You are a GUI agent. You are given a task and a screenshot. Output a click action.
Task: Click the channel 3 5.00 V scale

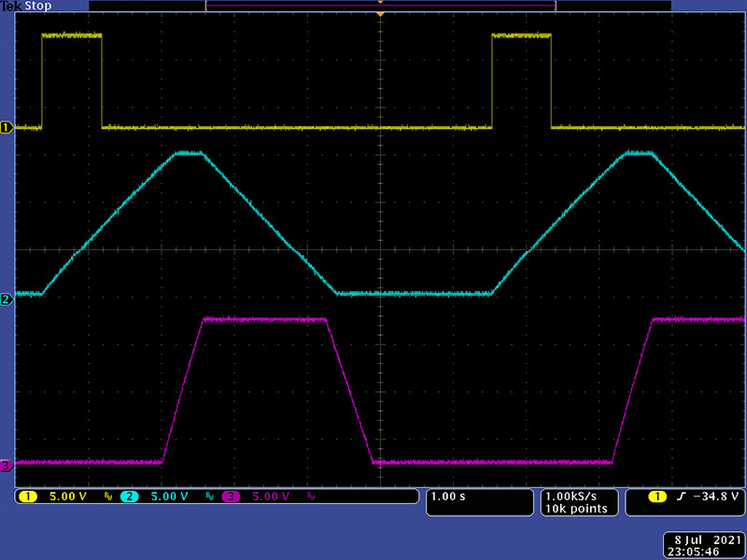coord(270,497)
